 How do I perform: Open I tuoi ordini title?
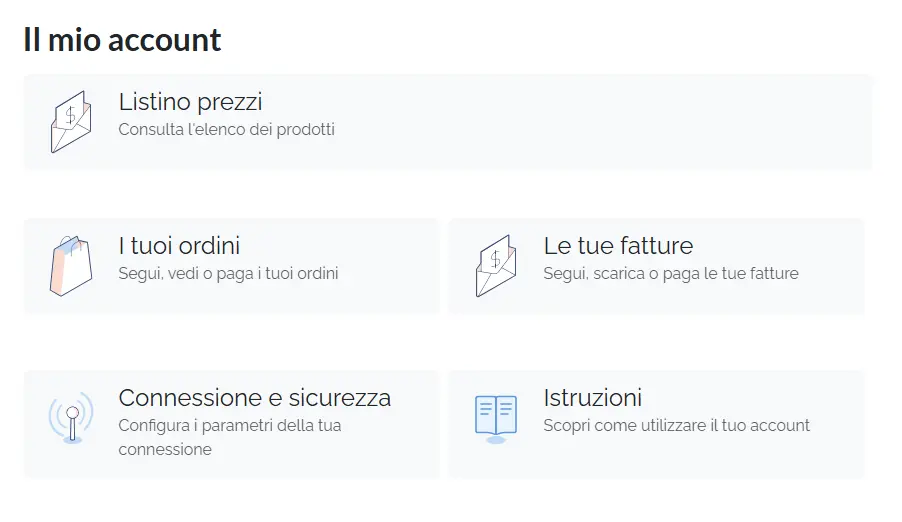pyautogui.click(x=179, y=246)
